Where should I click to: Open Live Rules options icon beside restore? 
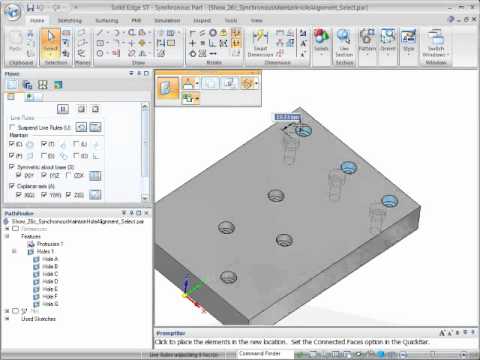tap(95, 127)
